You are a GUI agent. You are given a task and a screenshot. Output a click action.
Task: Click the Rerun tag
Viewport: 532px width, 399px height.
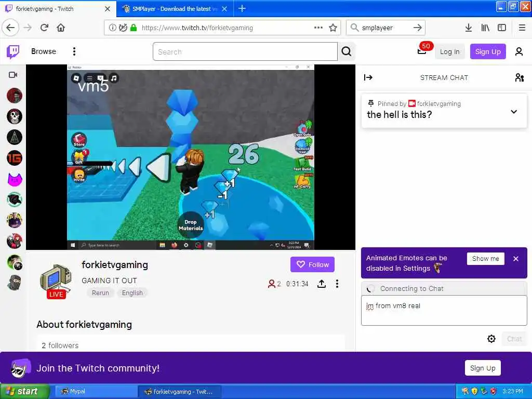coord(100,293)
